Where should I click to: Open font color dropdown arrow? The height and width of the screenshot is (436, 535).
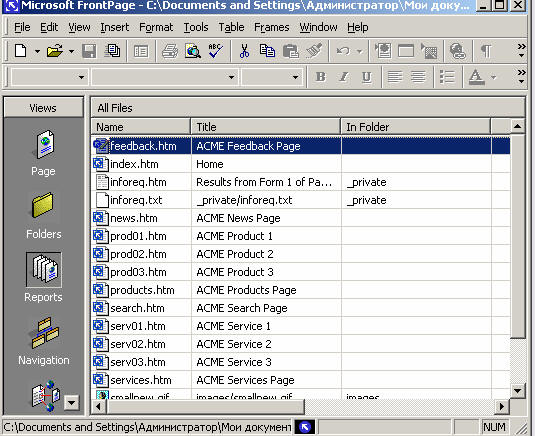click(493, 77)
